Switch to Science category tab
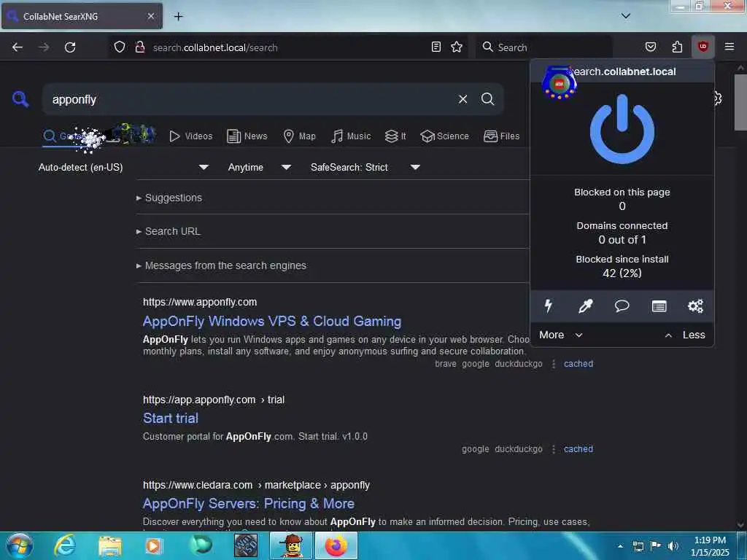Viewport: 747px width, 560px height. tap(444, 136)
